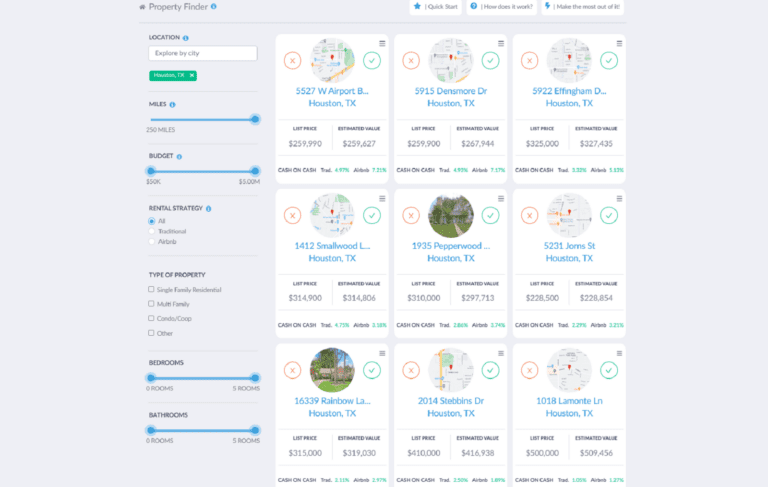
Task: Click the Rental Strategy info icon
Action: click(x=208, y=209)
